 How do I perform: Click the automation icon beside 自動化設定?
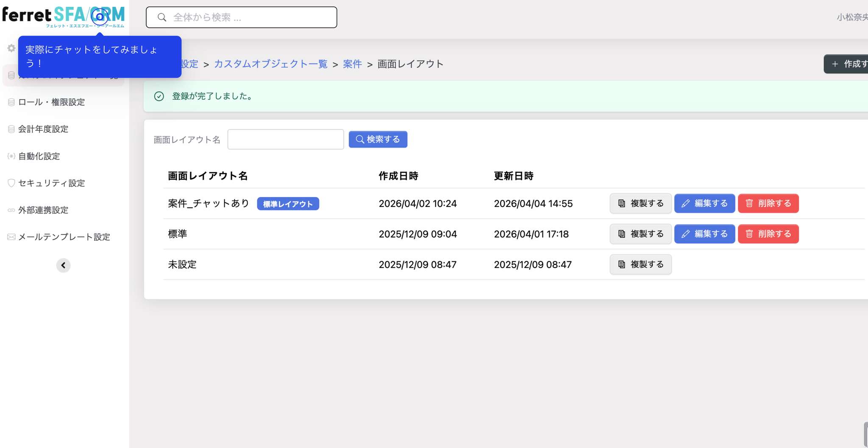pos(11,156)
